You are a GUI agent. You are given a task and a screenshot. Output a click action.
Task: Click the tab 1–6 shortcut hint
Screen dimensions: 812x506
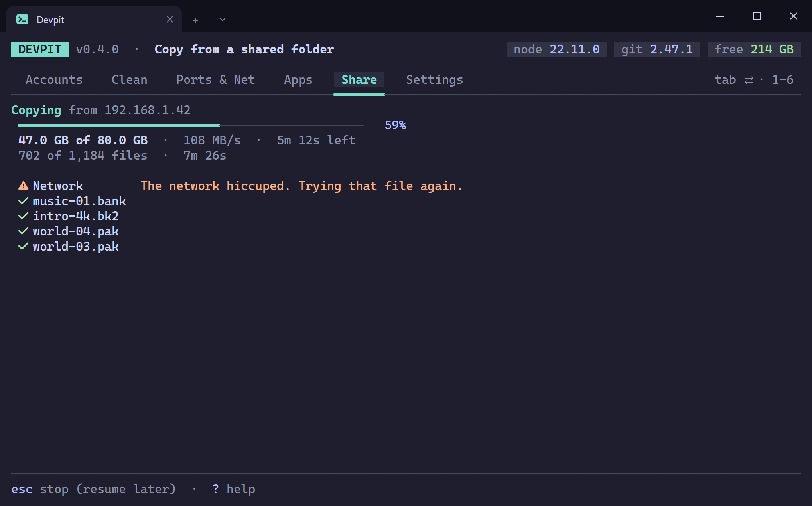click(754, 79)
